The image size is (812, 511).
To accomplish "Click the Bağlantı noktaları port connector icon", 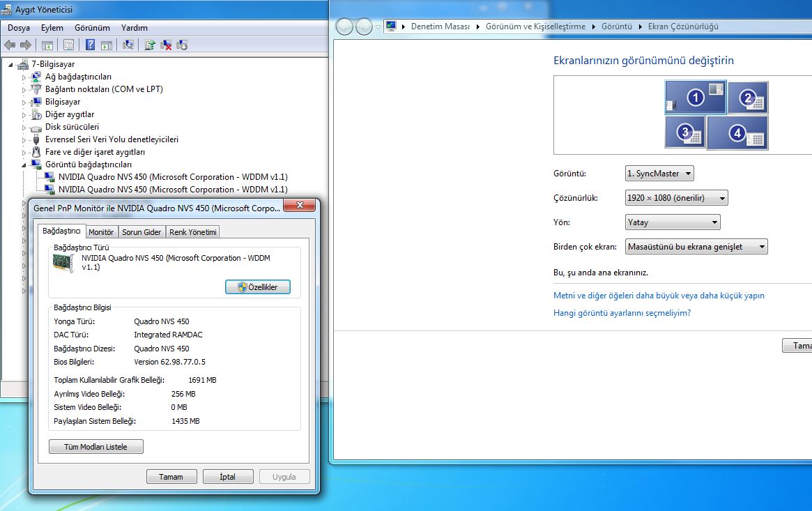I will point(36,89).
